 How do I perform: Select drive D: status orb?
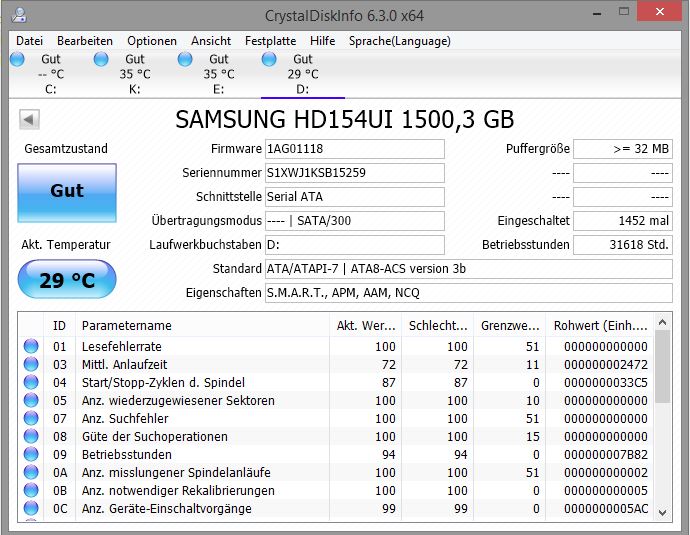click(269, 59)
